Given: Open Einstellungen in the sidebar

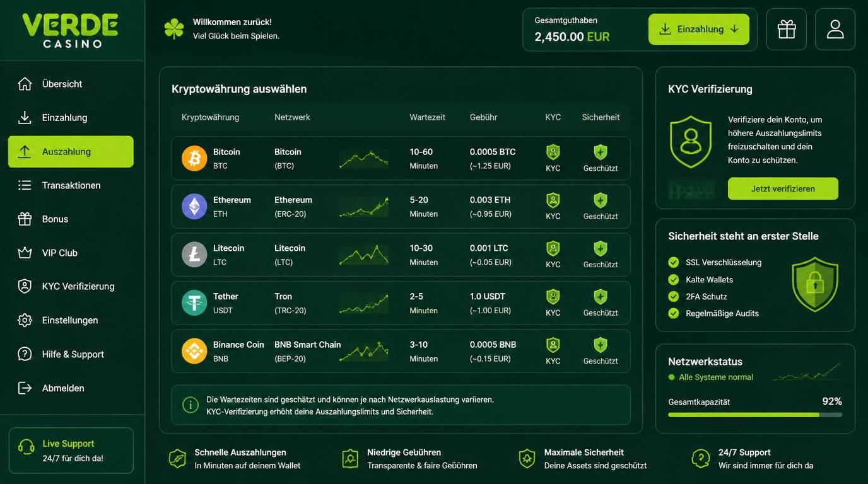Looking at the screenshot, I should [71, 320].
